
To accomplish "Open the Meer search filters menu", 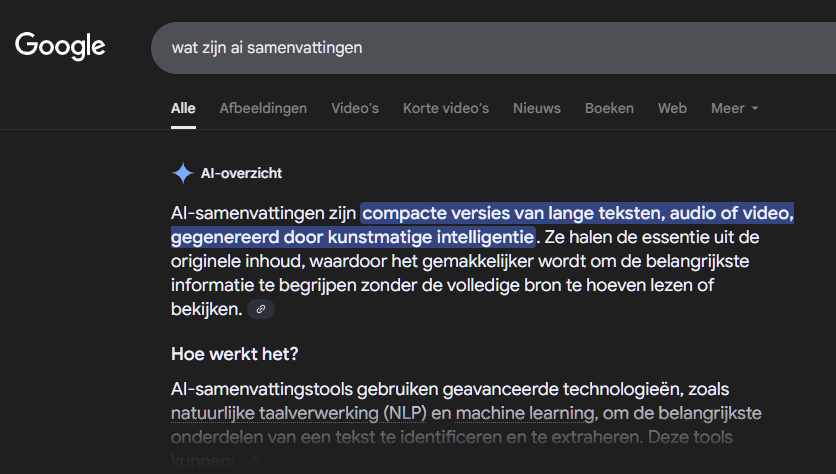I will (727, 108).
